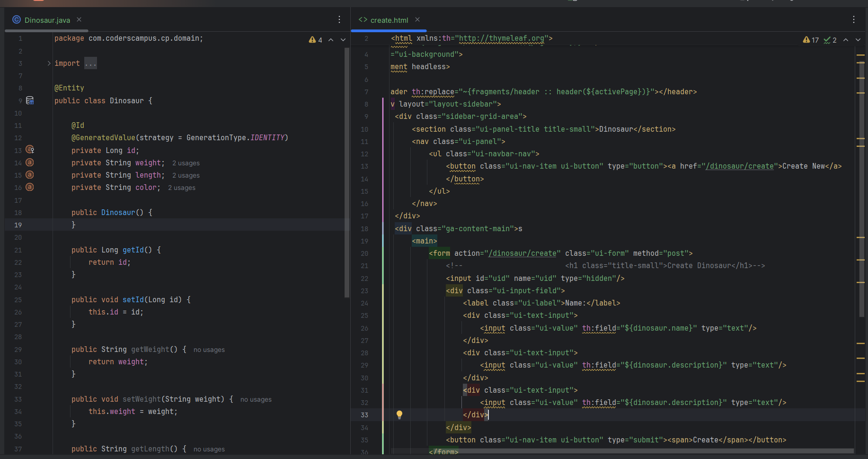Click the green checkmark inspection badge in create.html
Image resolution: width=868 pixels, height=459 pixels.
point(827,40)
